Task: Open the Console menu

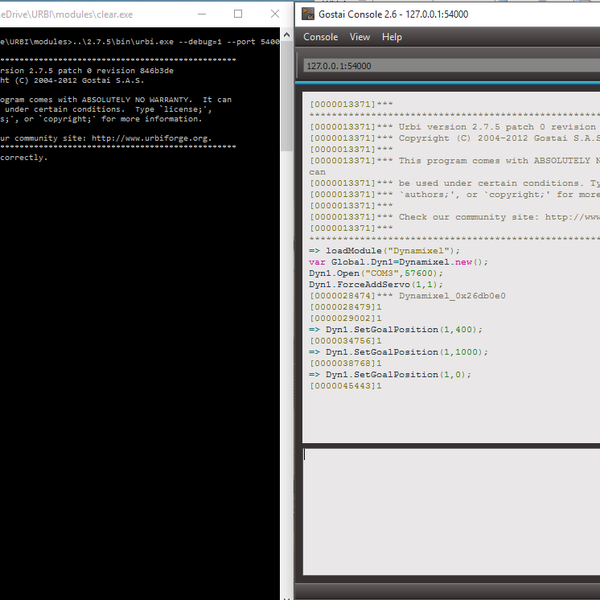Action: click(321, 37)
